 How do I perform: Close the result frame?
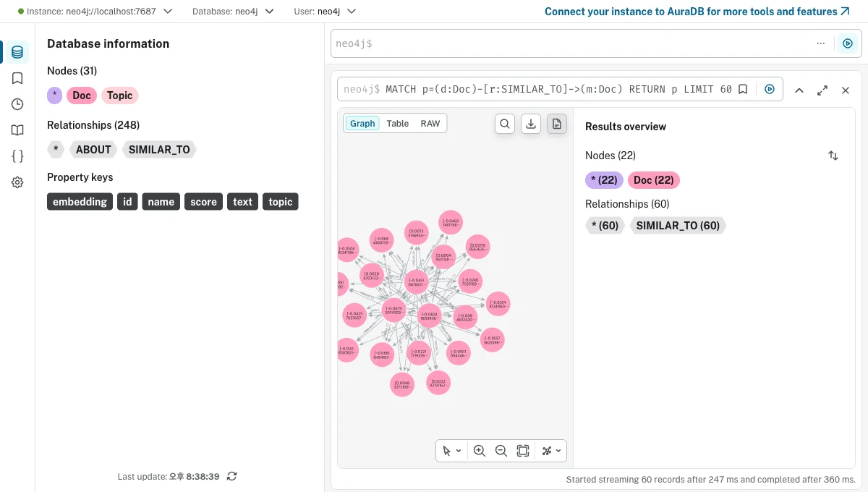point(845,90)
